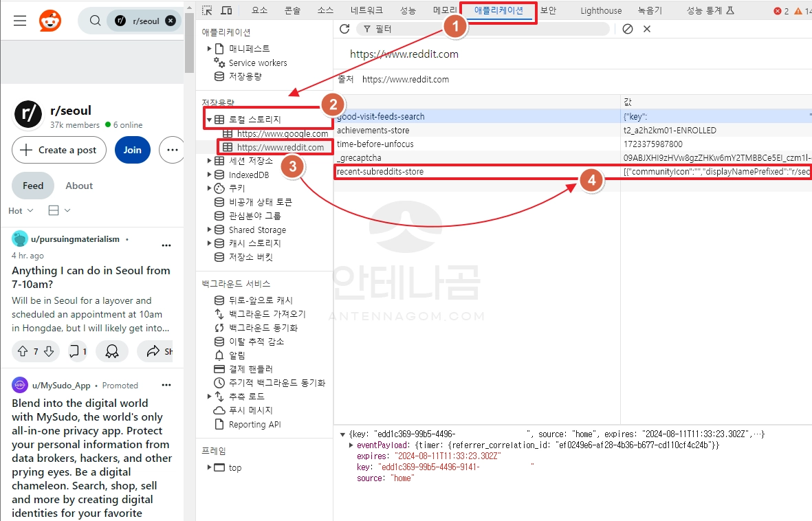Click the Join button for r/seoul
Viewport: 812px width, 521px height.
(132, 150)
